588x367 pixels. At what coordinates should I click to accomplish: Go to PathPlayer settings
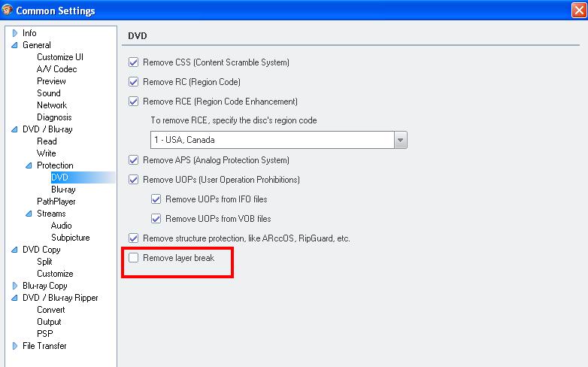click(x=56, y=202)
